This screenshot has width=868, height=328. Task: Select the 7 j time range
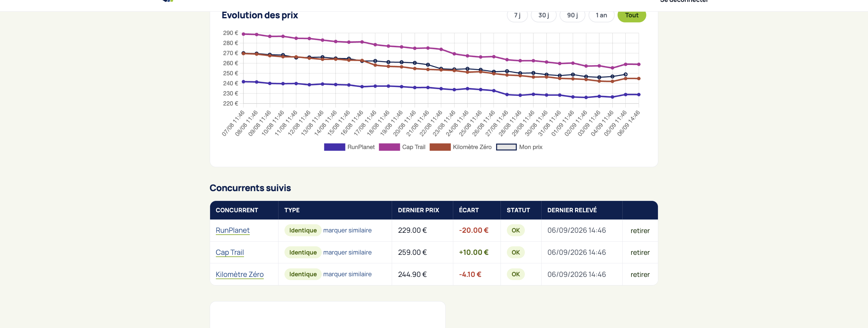[517, 15]
